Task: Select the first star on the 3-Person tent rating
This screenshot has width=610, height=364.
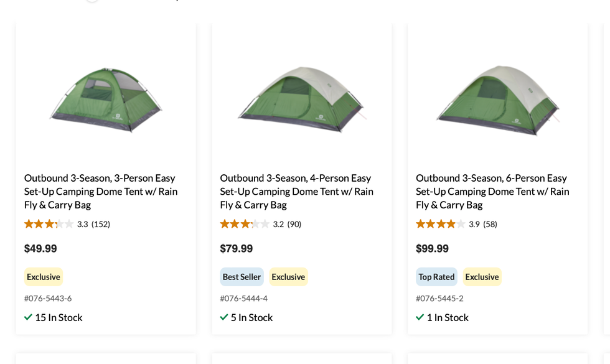Action: (x=27, y=223)
